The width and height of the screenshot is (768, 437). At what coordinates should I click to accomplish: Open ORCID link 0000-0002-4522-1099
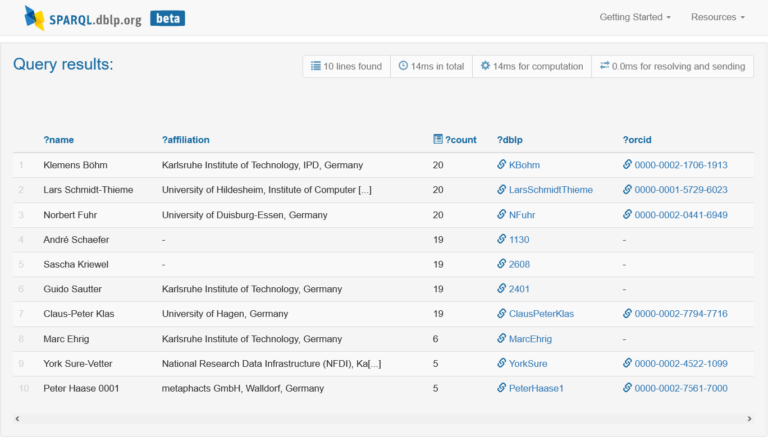coord(681,364)
